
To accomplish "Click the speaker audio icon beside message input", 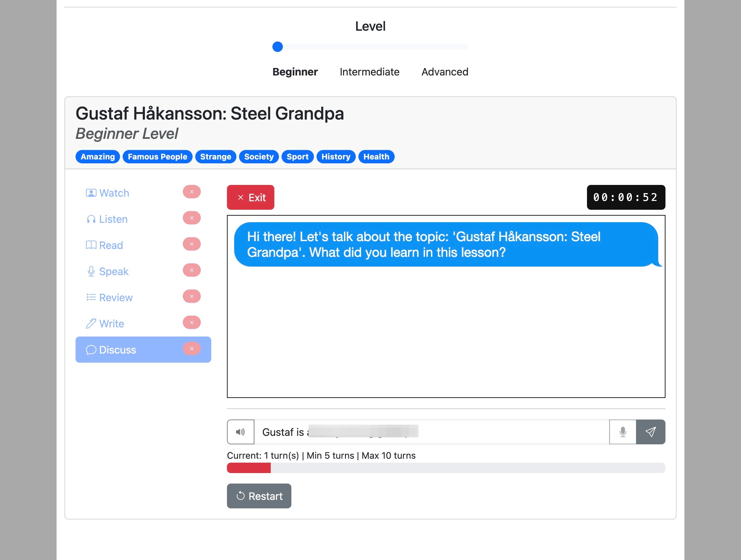I will click(x=241, y=432).
